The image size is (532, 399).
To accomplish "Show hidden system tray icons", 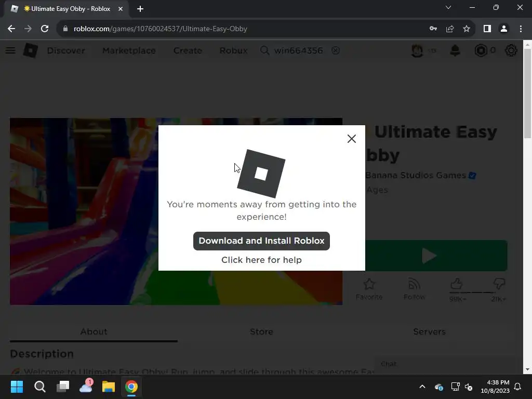I will (422, 387).
